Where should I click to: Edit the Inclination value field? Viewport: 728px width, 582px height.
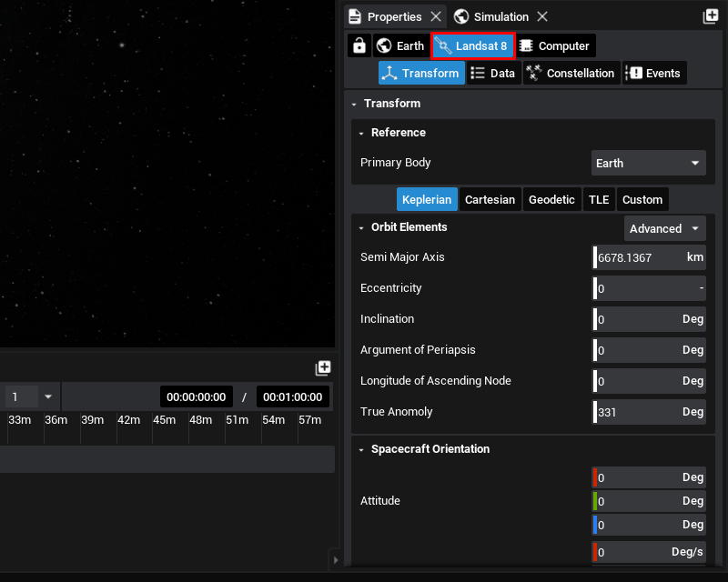[649, 319]
